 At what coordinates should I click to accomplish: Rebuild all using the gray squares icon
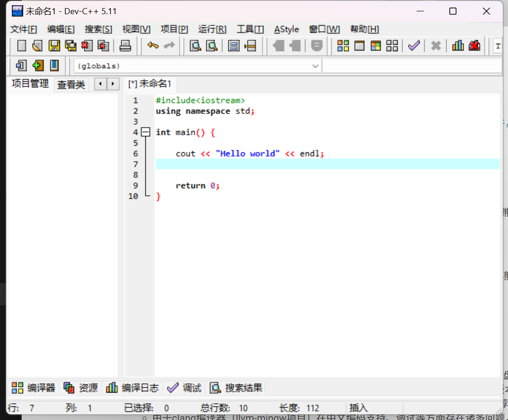392,46
